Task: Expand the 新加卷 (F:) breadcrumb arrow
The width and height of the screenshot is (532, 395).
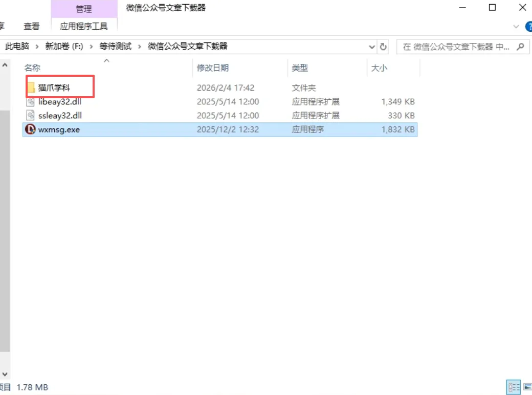Action: pos(91,47)
